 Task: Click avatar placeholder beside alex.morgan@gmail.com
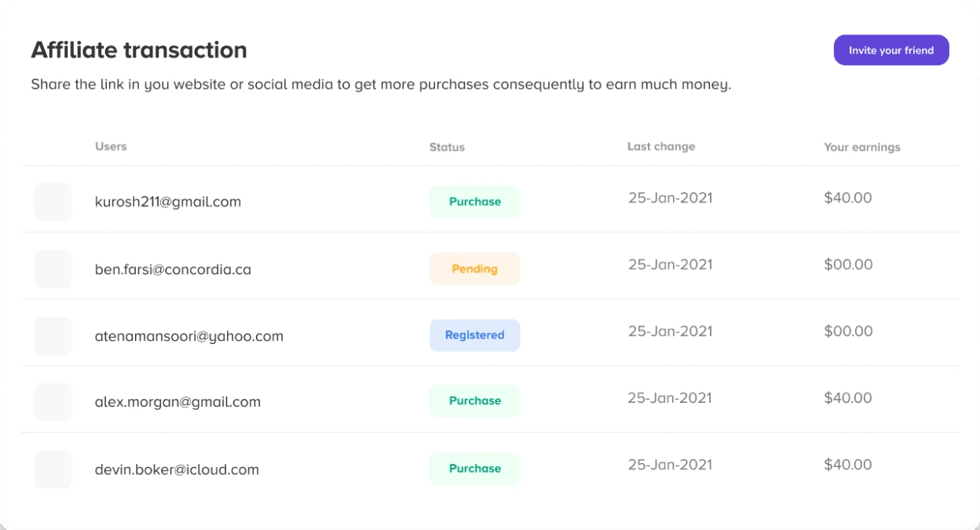(x=53, y=402)
